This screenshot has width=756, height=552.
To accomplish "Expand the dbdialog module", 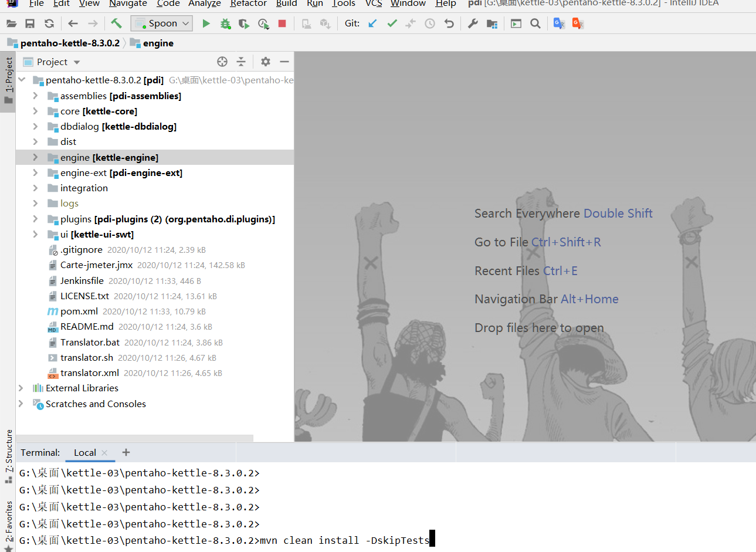I will point(35,126).
